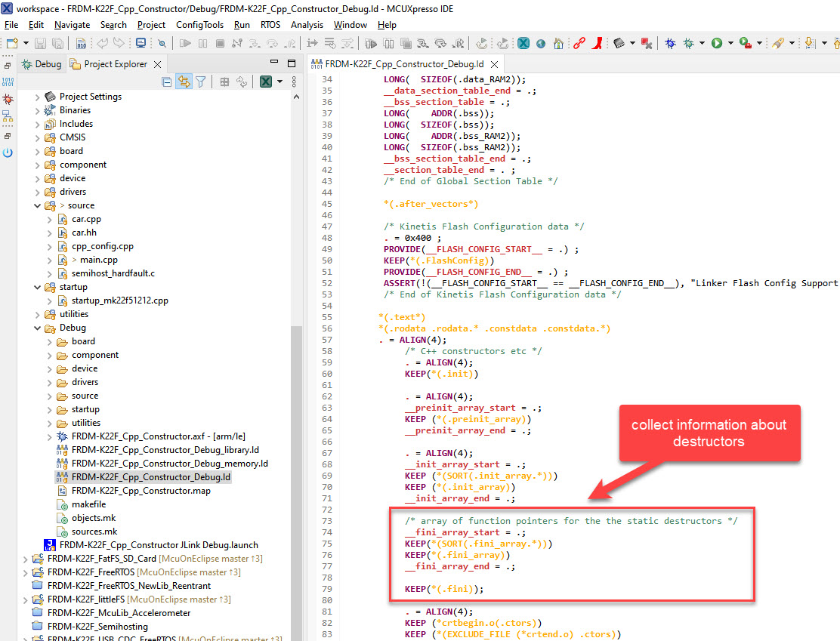
Task: Click the Save icon in the main toolbar
Action: click(39, 43)
